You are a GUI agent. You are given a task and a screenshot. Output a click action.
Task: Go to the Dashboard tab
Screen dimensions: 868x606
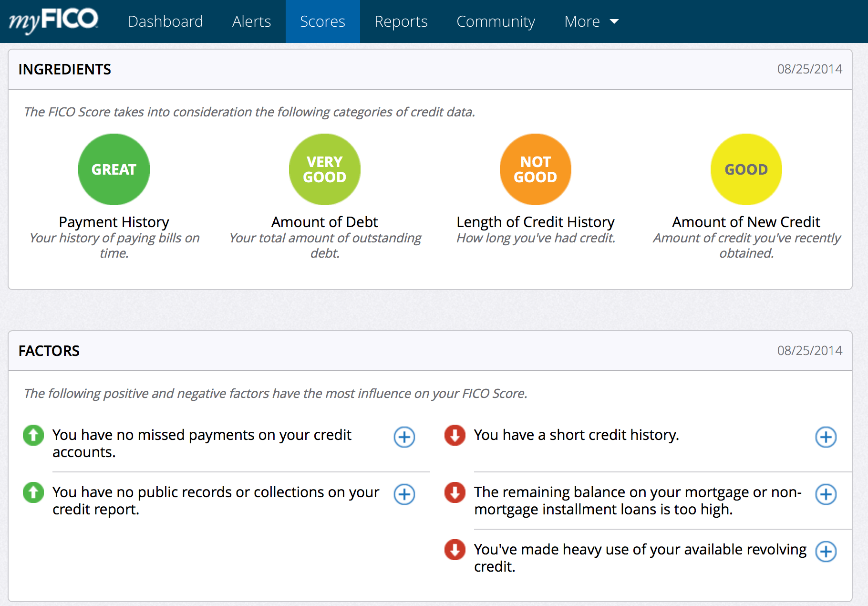(x=165, y=21)
